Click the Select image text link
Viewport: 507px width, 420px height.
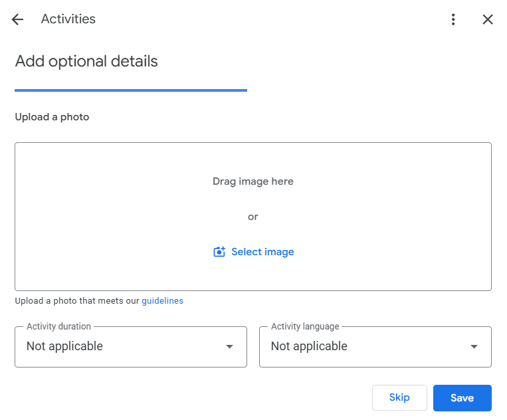pyautogui.click(x=262, y=252)
